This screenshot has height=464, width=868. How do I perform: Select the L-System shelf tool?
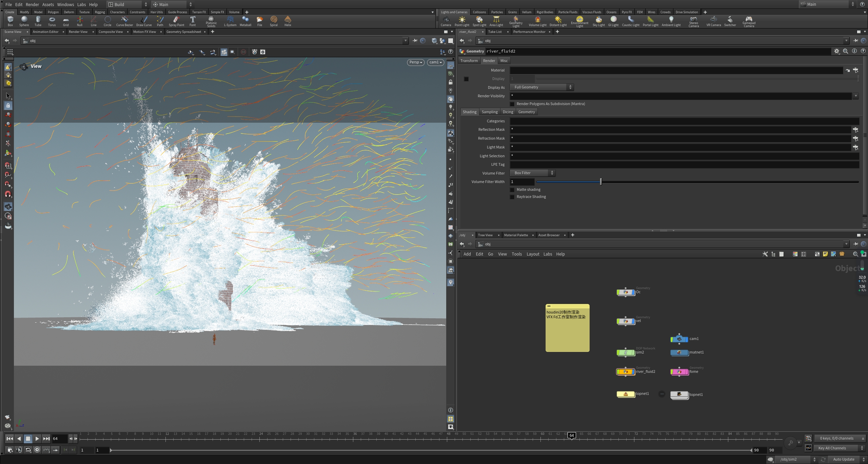click(230, 21)
